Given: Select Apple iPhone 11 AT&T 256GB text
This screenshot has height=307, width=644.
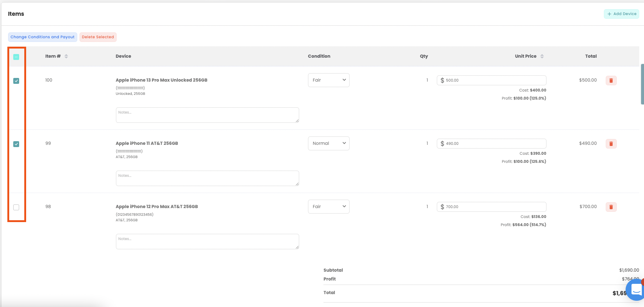Looking at the screenshot, I should (x=147, y=143).
